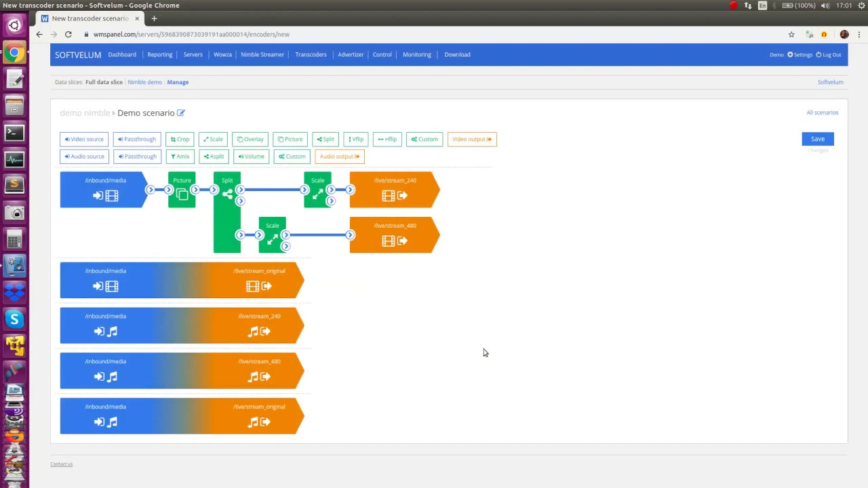Open the Download page
This screenshot has width=868, height=488.
[x=457, y=54]
